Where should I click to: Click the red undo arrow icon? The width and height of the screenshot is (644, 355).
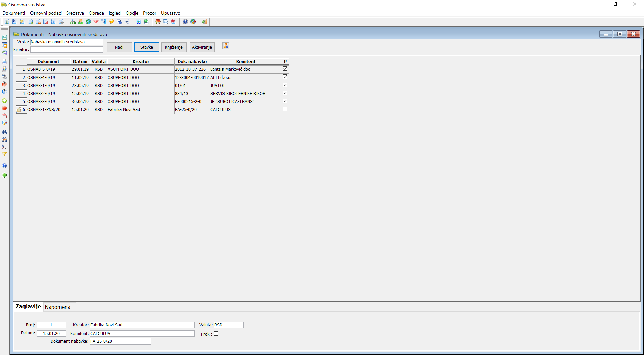4,116
